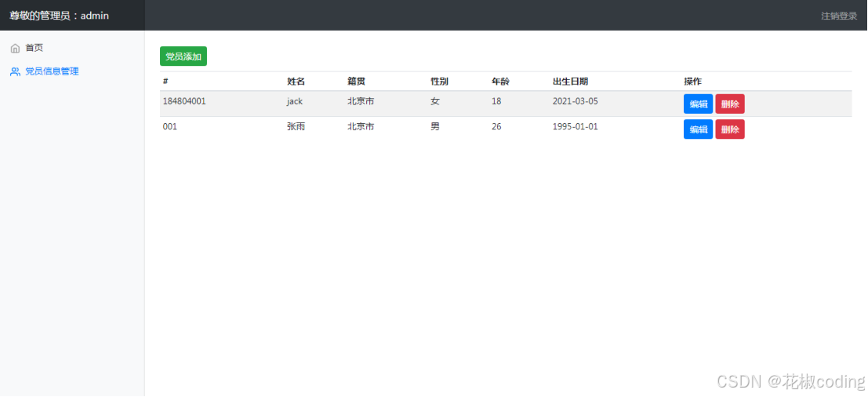Delete the jack row with 删除
Viewport: 868px width, 397px height.
pyautogui.click(x=730, y=104)
